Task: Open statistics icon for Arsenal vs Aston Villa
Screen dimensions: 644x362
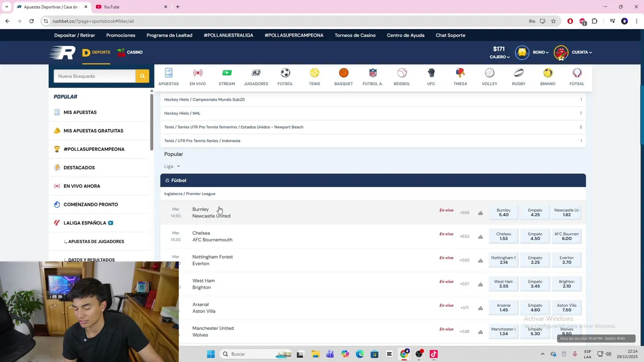Action: (x=480, y=308)
